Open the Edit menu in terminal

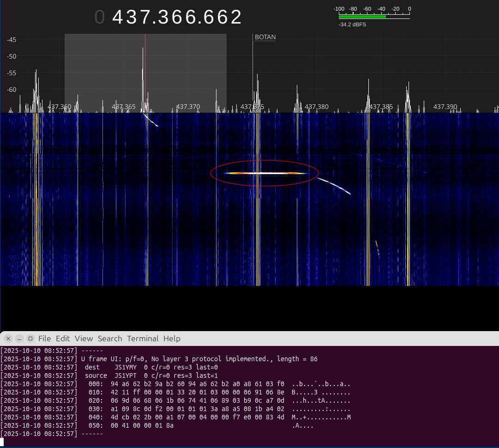pyautogui.click(x=63, y=339)
